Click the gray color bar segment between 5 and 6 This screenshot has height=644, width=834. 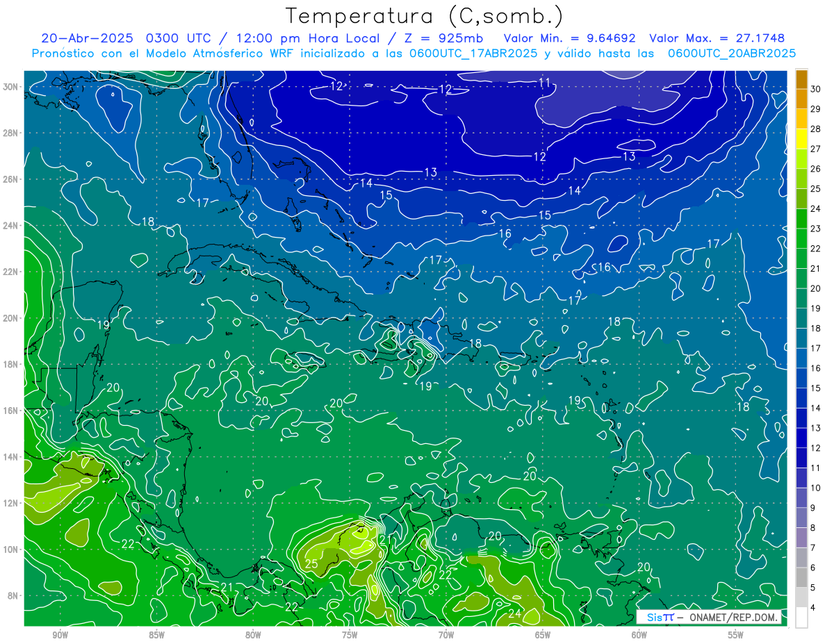click(x=801, y=577)
